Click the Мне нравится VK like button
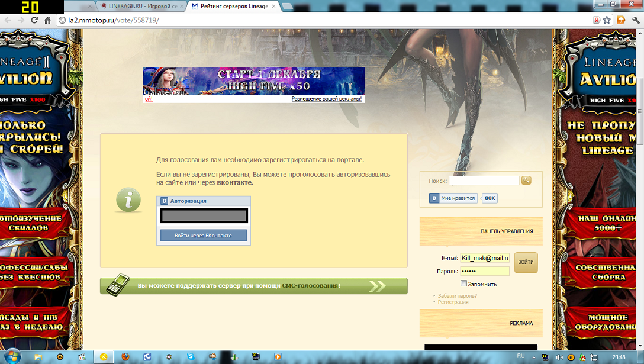 (453, 198)
